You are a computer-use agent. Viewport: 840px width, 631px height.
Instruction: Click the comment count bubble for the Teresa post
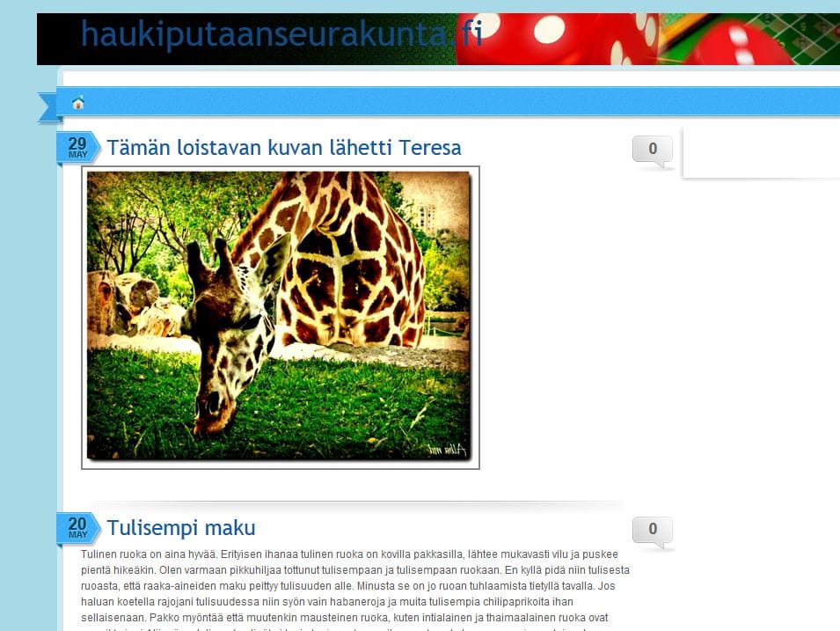(653, 151)
